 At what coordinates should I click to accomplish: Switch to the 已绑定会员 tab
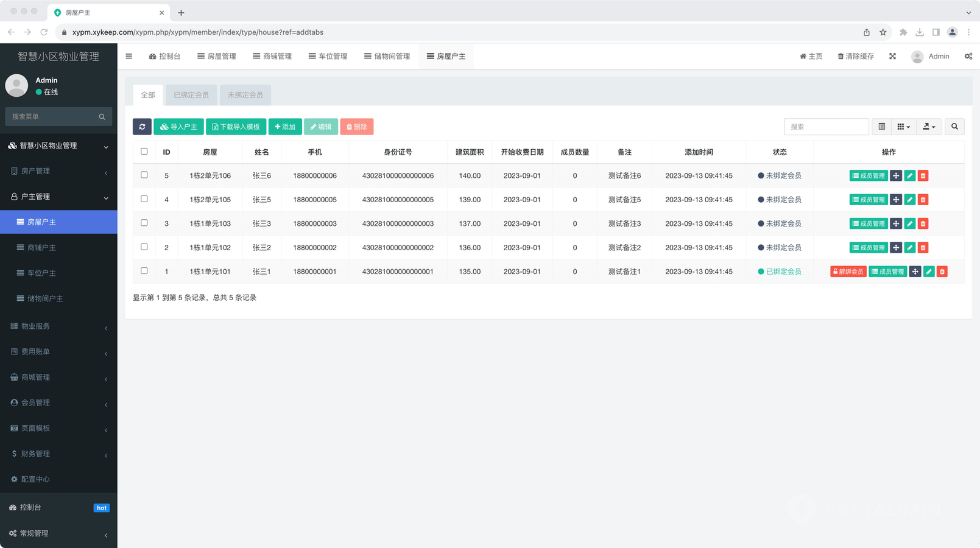(191, 95)
